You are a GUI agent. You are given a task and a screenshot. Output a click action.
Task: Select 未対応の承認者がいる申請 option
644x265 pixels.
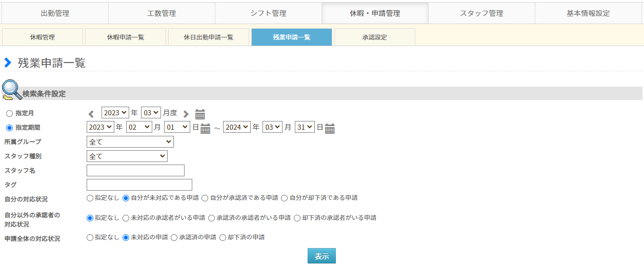[x=126, y=218]
